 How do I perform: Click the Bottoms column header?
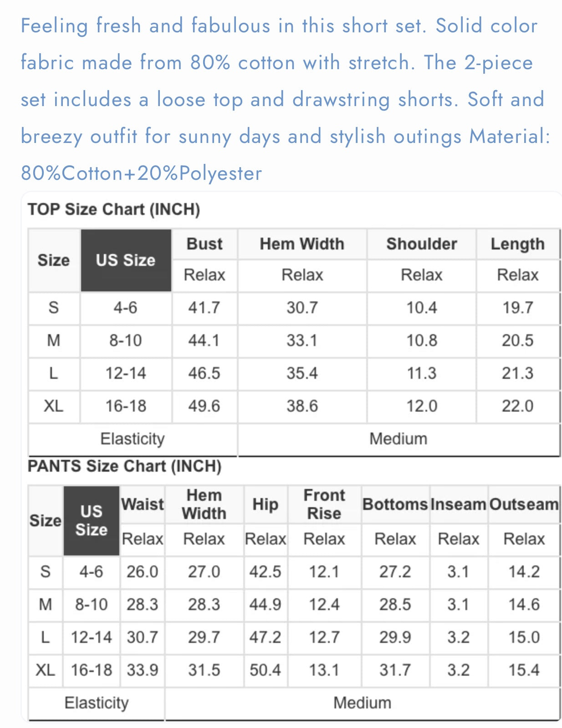pos(395,504)
